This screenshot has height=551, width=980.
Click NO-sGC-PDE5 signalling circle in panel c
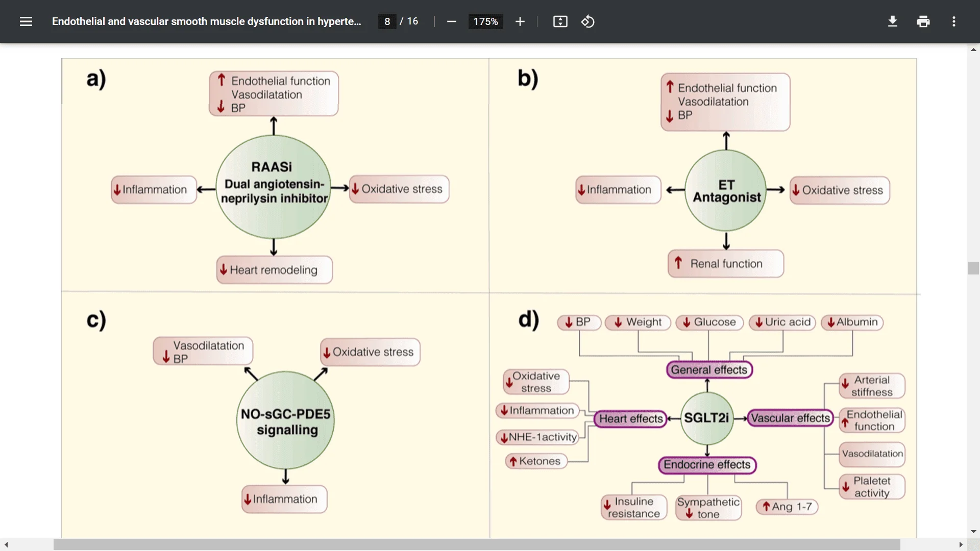(x=285, y=421)
